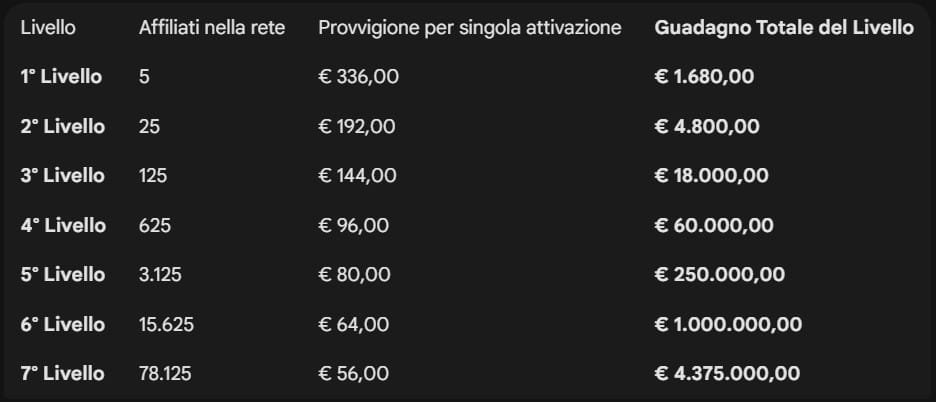Click the 78.125 affiliates cell

pos(165,374)
